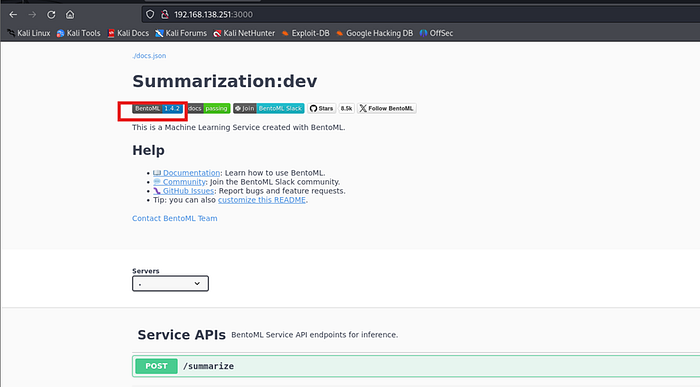
Task: Open the browser home page icon
Action: point(70,15)
